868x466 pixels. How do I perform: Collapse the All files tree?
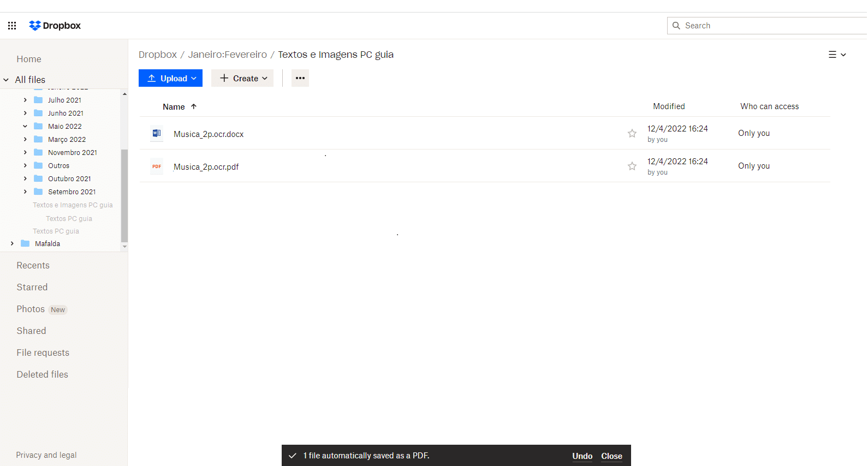(6, 80)
